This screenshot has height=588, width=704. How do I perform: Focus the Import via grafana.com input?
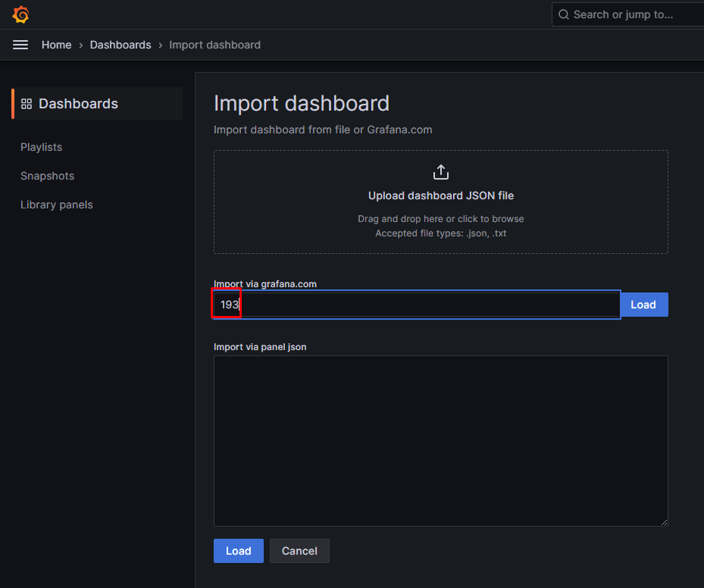[x=417, y=305]
